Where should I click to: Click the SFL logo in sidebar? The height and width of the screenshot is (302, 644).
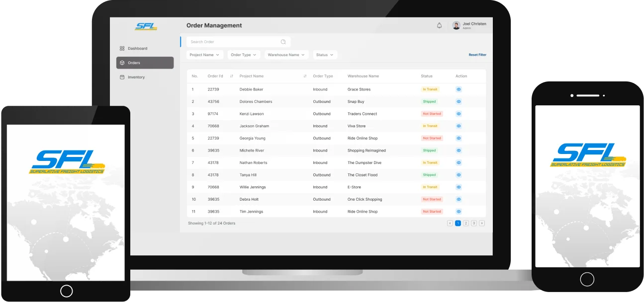click(146, 26)
